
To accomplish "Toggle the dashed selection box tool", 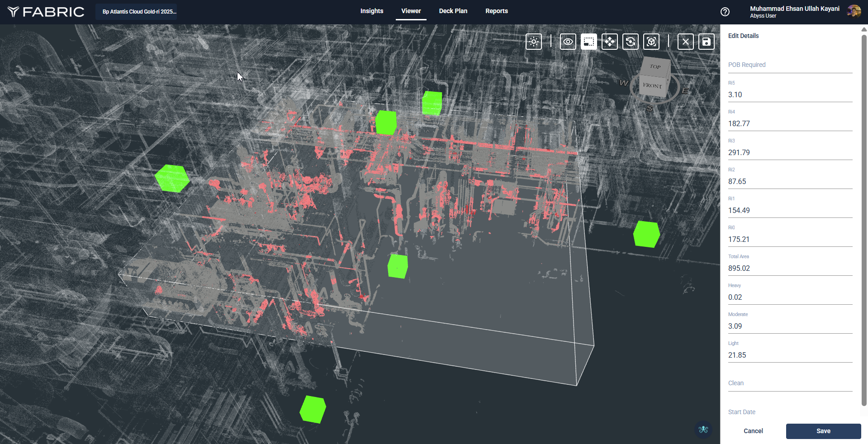I will tap(588, 42).
